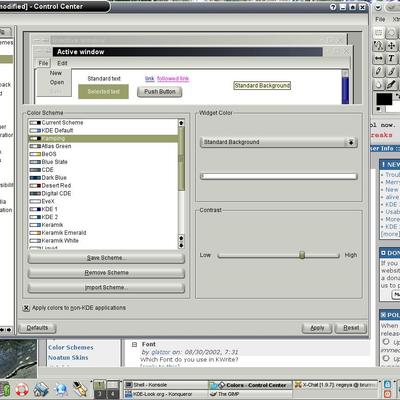Click the Active window title bar in preview
Image resolution: width=400 pixels, height=400 pixels.
pos(188,52)
